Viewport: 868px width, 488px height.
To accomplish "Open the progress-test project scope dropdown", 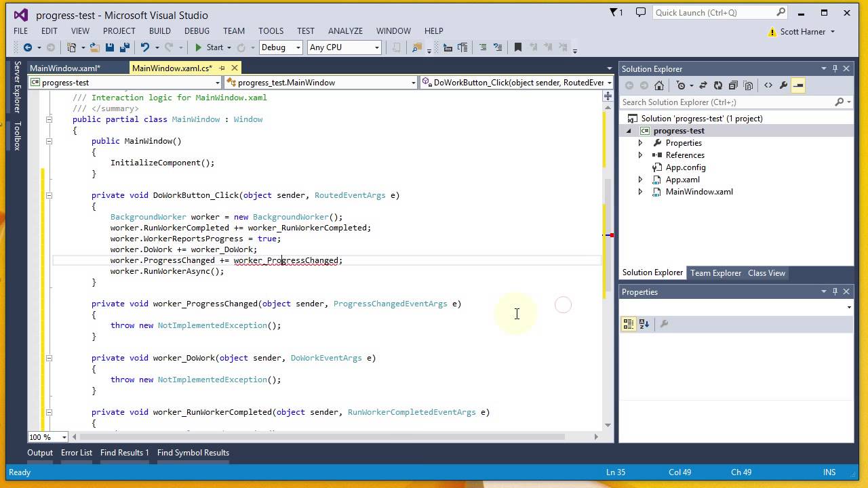I will tap(217, 83).
